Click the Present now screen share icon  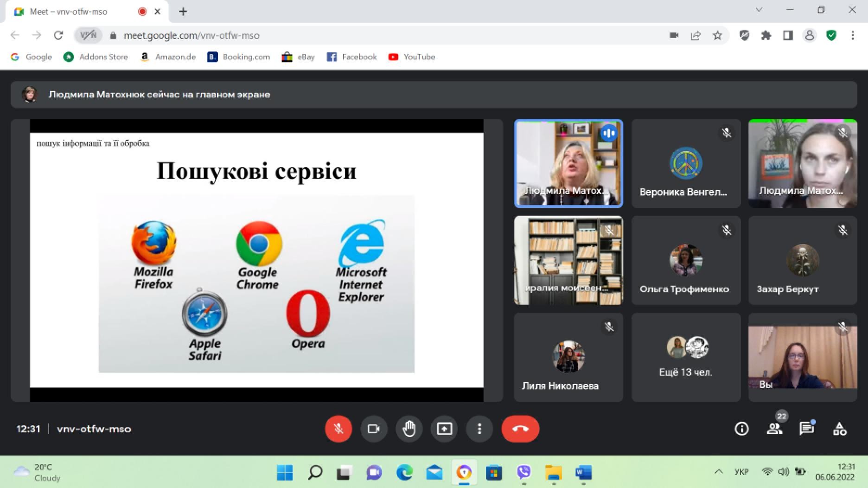444,429
